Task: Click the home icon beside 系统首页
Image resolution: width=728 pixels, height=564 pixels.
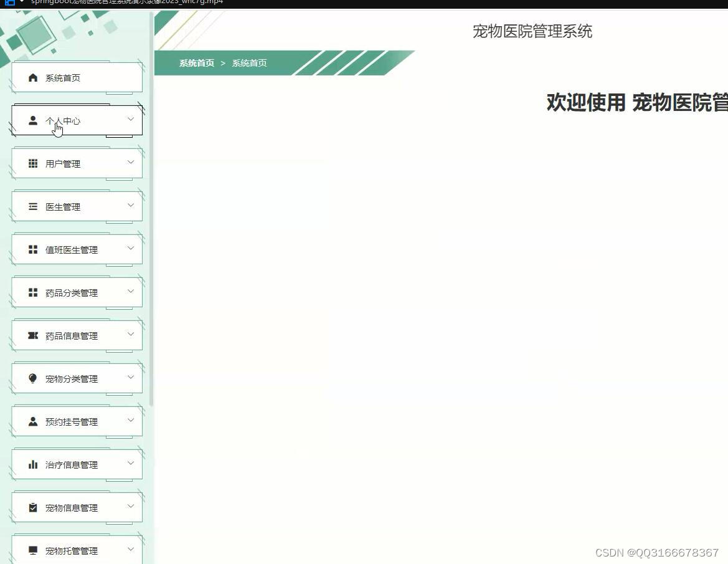Action: tap(33, 77)
